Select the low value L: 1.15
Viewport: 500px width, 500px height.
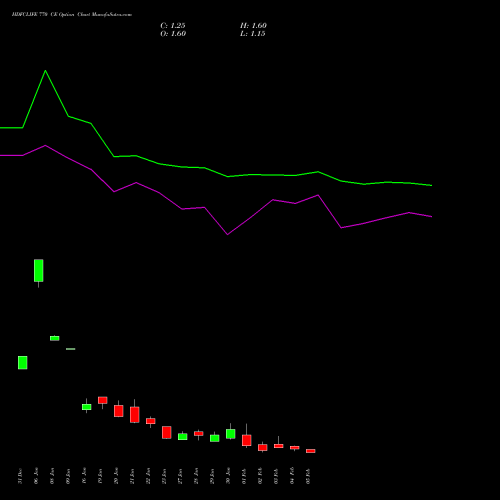point(253,34)
